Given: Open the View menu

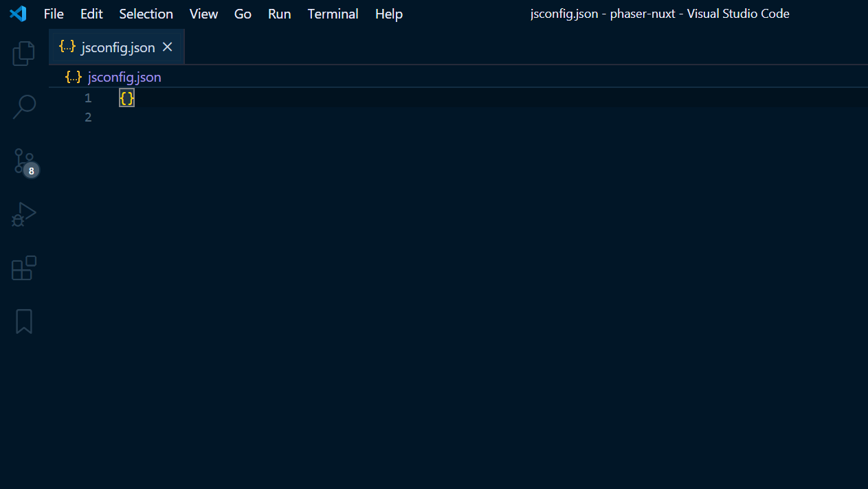Looking at the screenshot, I should [x=203, y=14].
